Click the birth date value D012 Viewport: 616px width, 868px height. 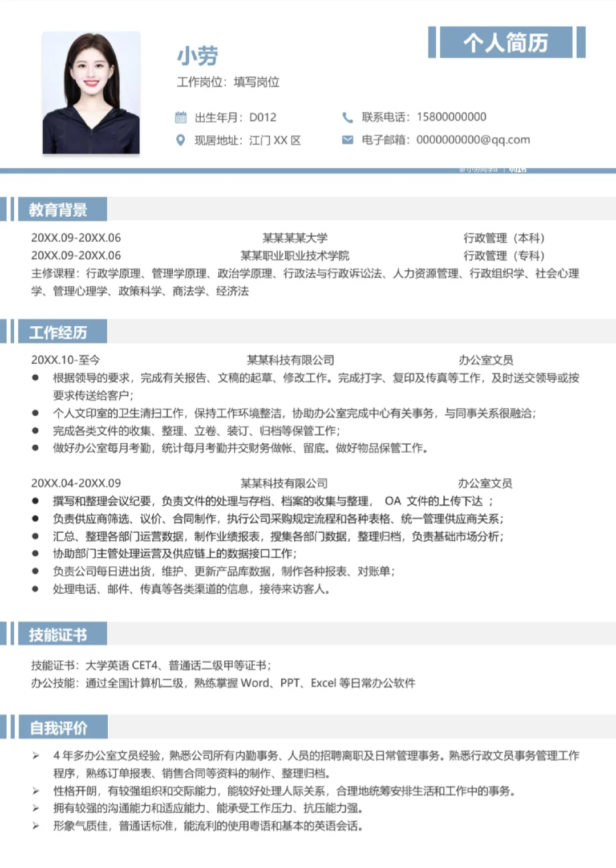[x=263, y=117]
